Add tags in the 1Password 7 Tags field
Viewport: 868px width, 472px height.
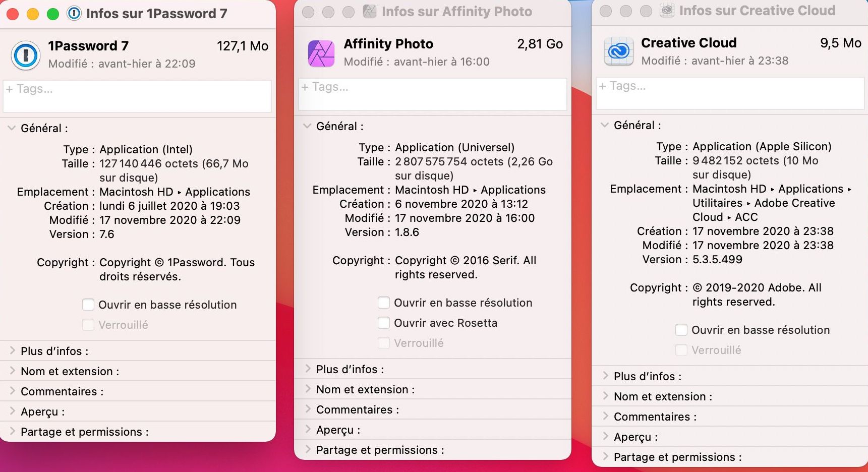[x=137, y=96]
